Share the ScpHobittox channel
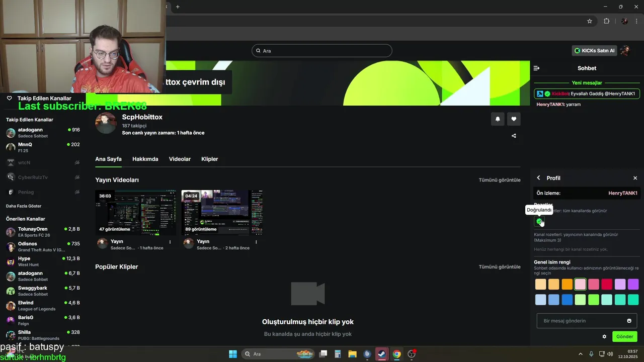The height and width of the screenshot is (362, 644). pos(514,136)
